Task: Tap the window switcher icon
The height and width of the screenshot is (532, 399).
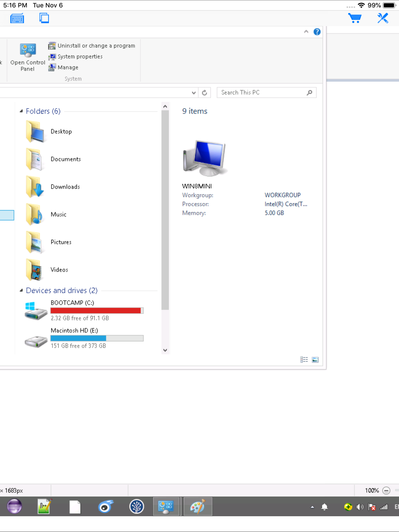Action: tap(44, 18)
